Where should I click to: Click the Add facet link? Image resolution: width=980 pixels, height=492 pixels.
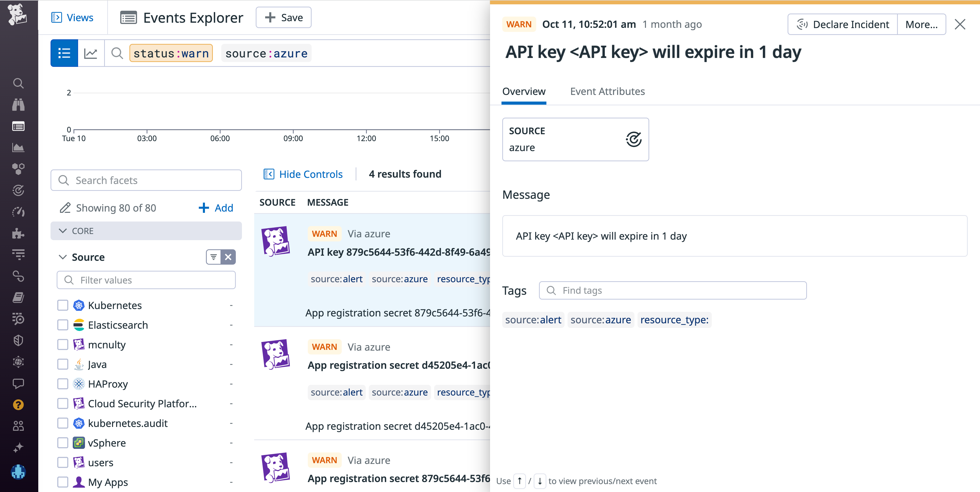215,208
